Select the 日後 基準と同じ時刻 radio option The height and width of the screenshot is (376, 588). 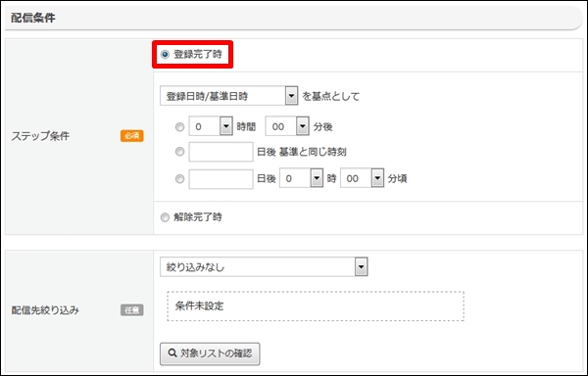pos(180,152)
